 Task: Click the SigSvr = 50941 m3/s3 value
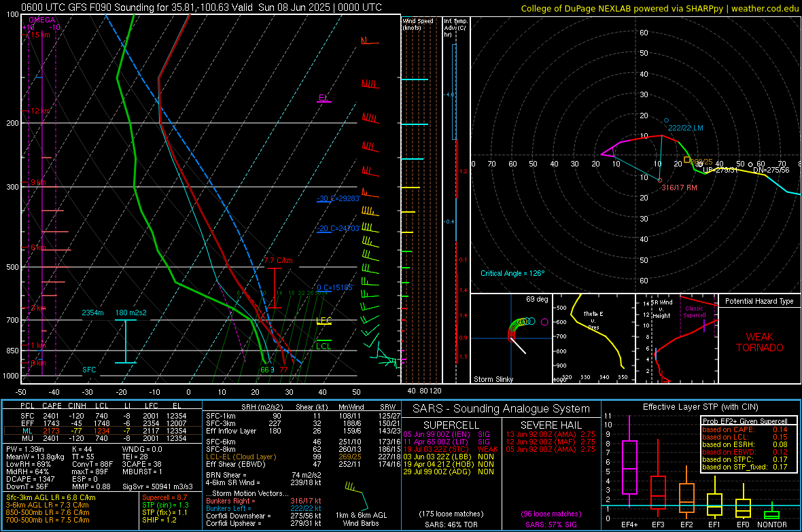click(158, 486)
